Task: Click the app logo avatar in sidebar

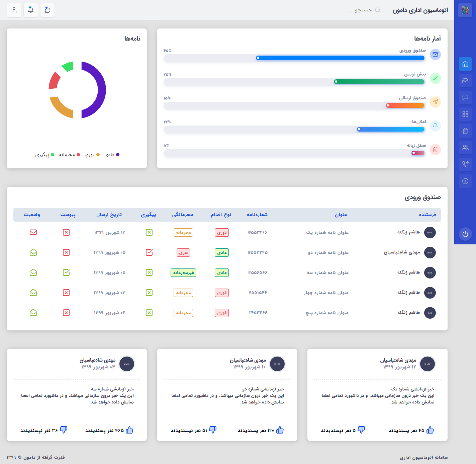Action: click(465, 10)
